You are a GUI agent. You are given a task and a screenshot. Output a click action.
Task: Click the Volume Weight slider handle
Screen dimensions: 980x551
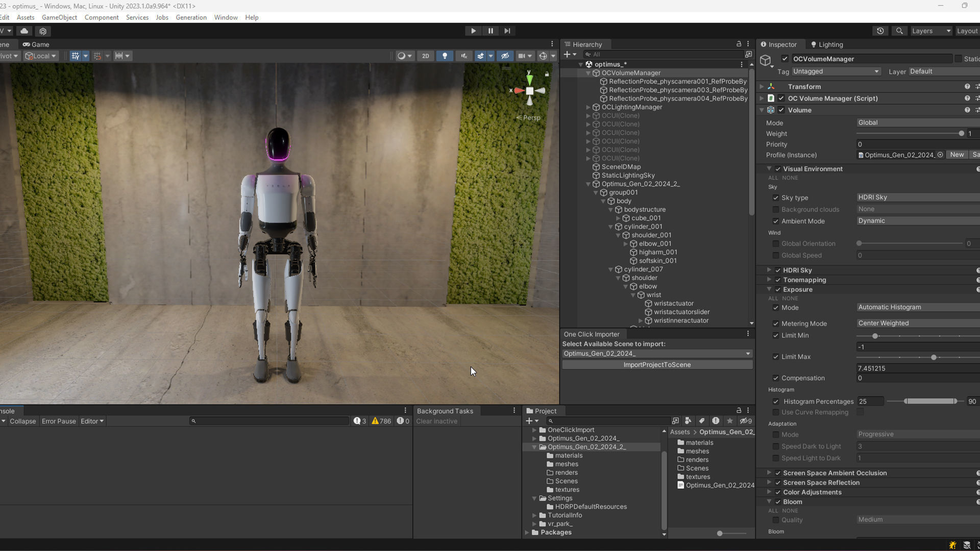coord(961,134)
